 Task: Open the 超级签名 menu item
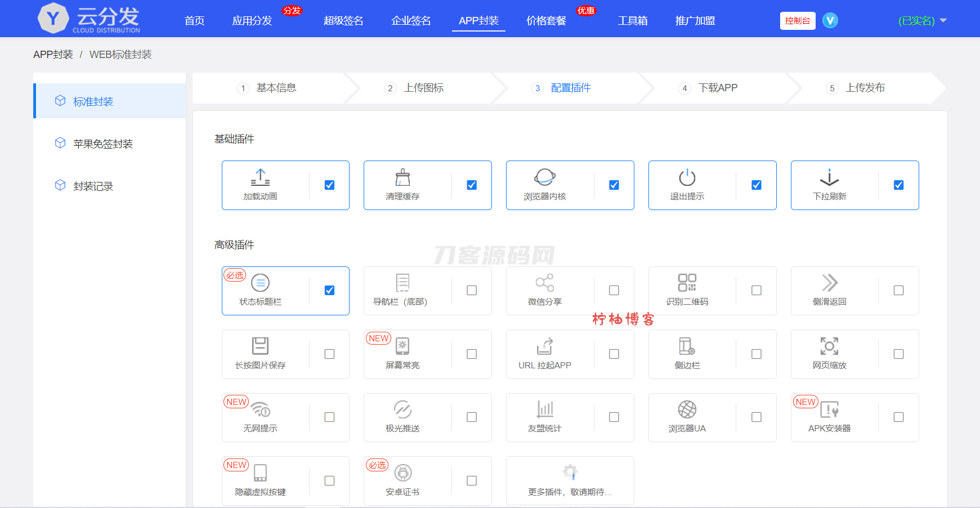point(343,21)
